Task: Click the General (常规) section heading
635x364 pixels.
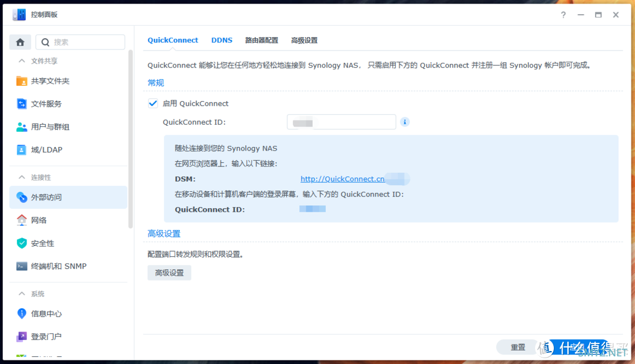Action: pos(155,82)
